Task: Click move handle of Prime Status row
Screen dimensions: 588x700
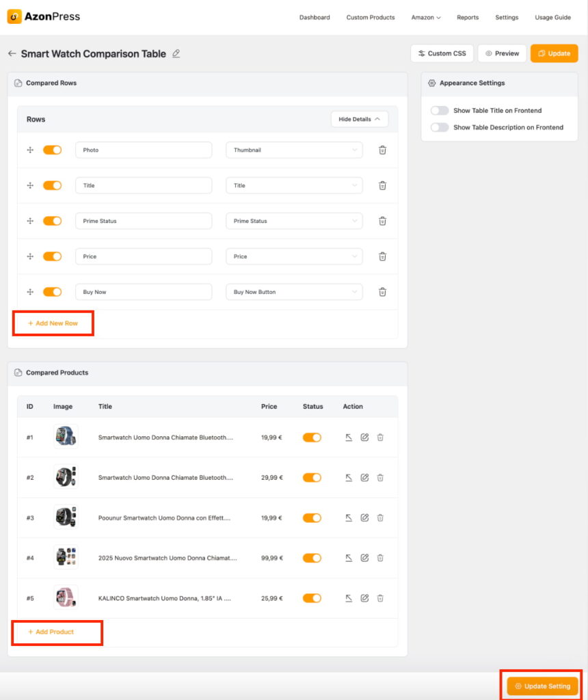Action: click(30, 221)
